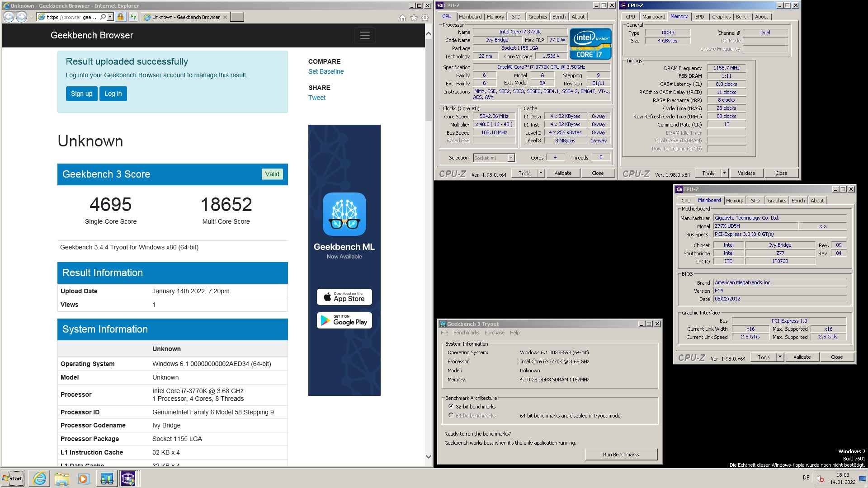This screenshot has height=488, width=868.
Task: Click the Multi-Core score 18652
Action: (x=226, y=205)
